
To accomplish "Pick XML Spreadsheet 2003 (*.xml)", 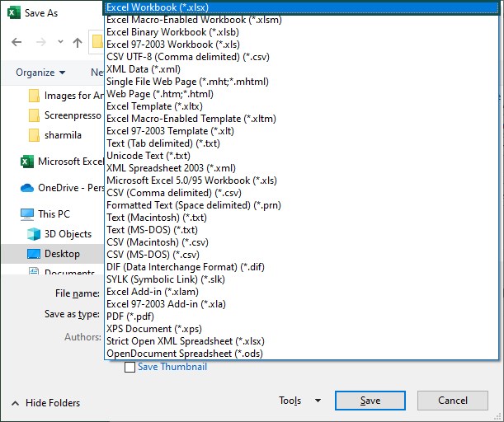I will coord(301,168).
